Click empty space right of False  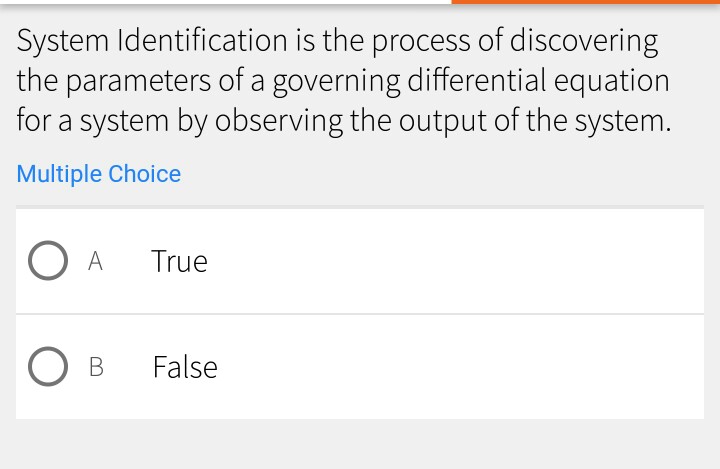pos(450,367)
